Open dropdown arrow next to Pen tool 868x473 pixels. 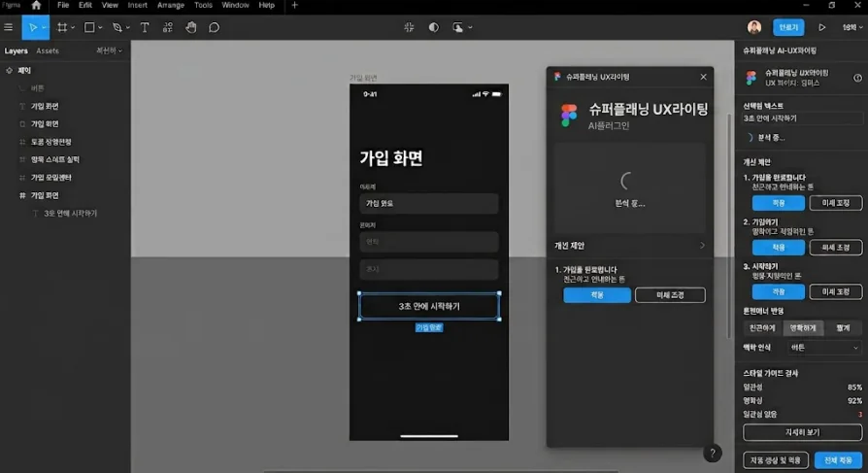point(128,28)
